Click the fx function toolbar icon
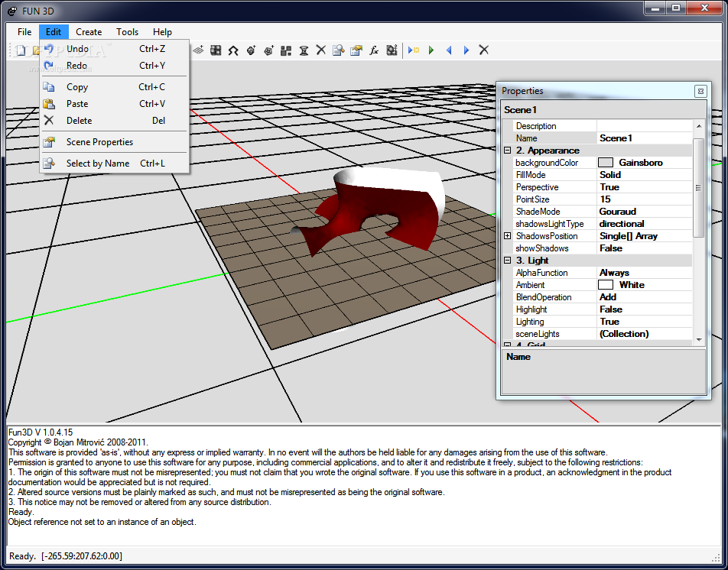 click(374, 50)
